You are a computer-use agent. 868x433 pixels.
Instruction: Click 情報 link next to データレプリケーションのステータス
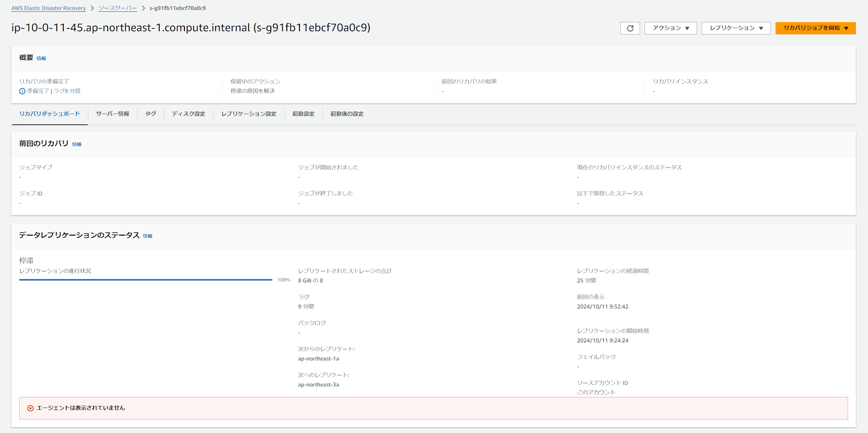pyautogui.click(x=148, y=236)
